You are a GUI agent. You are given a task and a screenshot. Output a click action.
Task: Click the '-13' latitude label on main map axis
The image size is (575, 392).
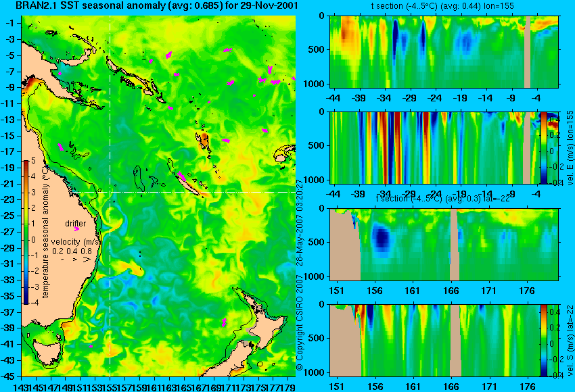click(9, 120)
